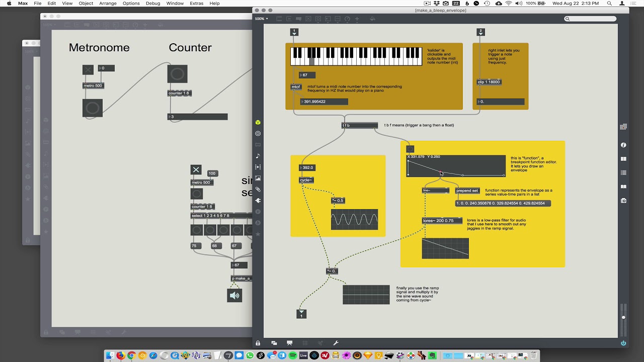Open the Audio files note icon
Image resolution: width=644 pixels, height=362 pixels.
[x=258, y=156]
